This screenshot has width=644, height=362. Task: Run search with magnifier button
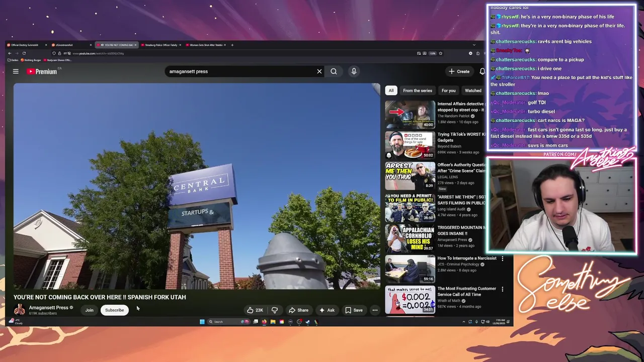[334, 71]
